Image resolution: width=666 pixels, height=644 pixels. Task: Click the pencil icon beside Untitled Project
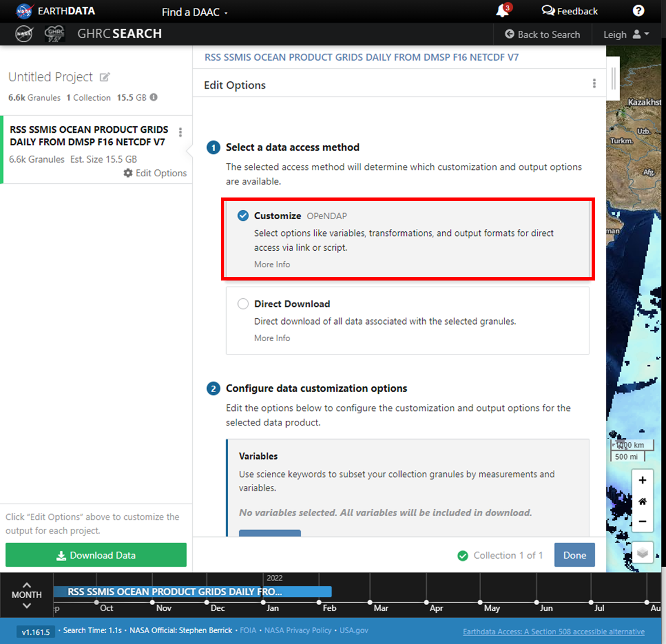click(x=105, y=77)
